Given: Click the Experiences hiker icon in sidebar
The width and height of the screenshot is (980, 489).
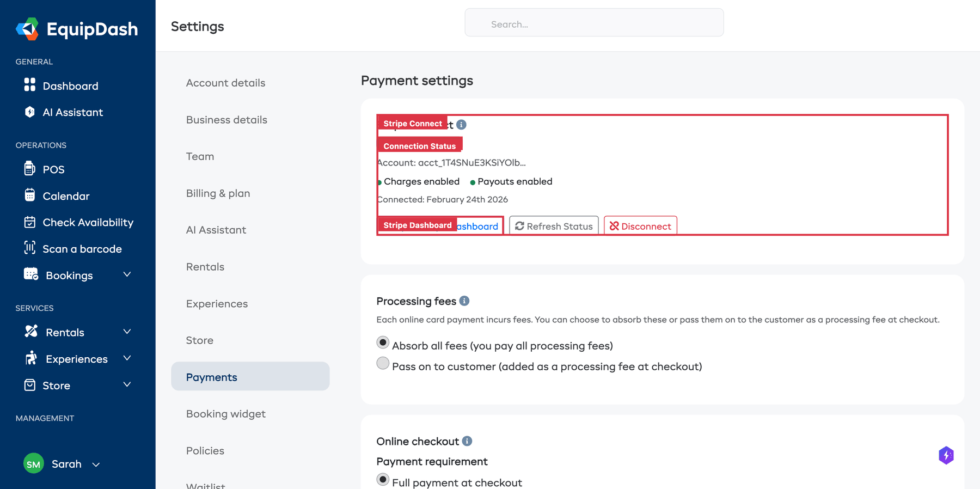Looking at the screenshot, I should pos(31,358).
